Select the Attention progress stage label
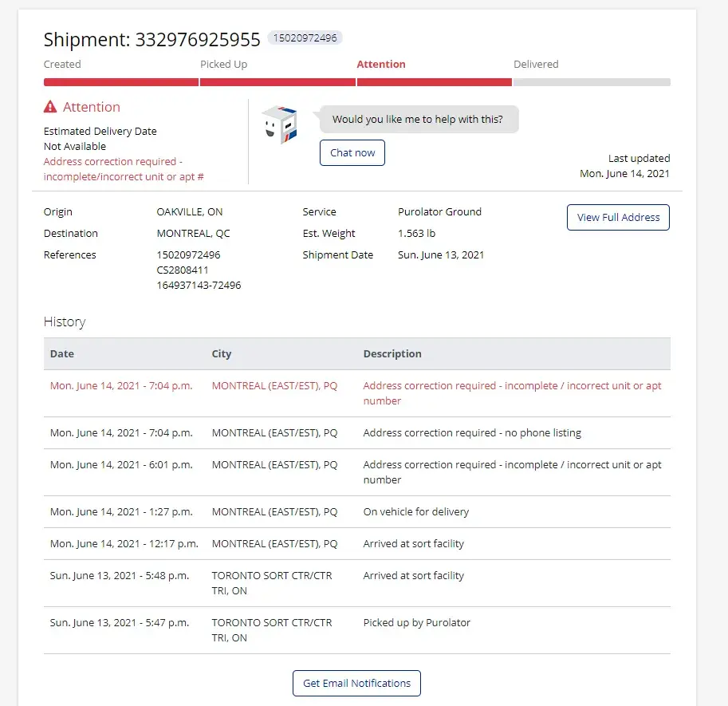The height and width of the screenshot is (706, 728). (x=380, y=64)
